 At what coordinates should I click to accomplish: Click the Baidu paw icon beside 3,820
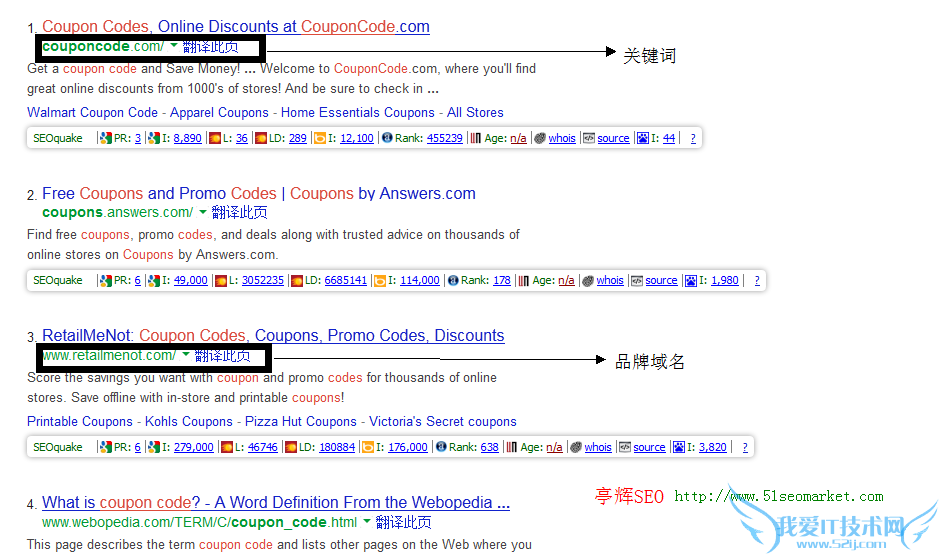[x=679, y=447]
